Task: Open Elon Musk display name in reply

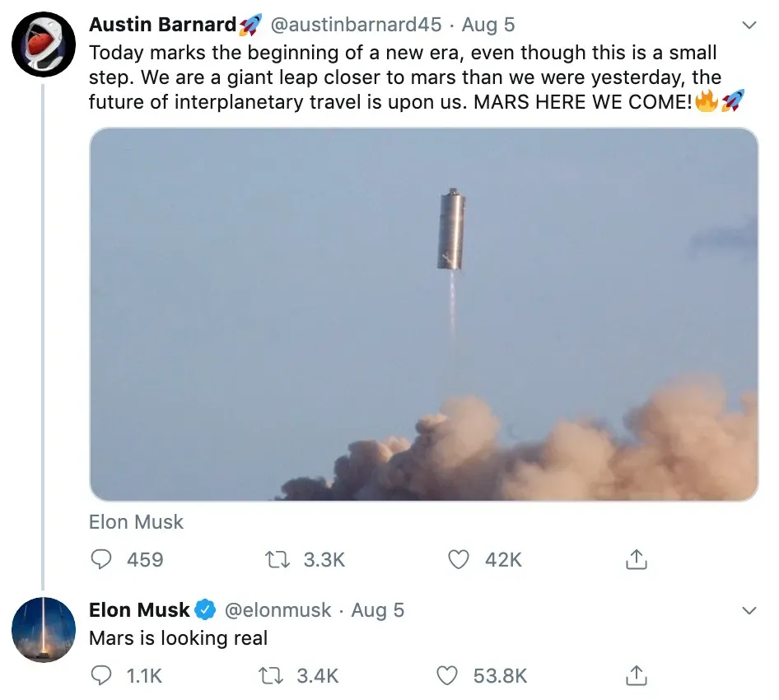Action: [140, 610]
